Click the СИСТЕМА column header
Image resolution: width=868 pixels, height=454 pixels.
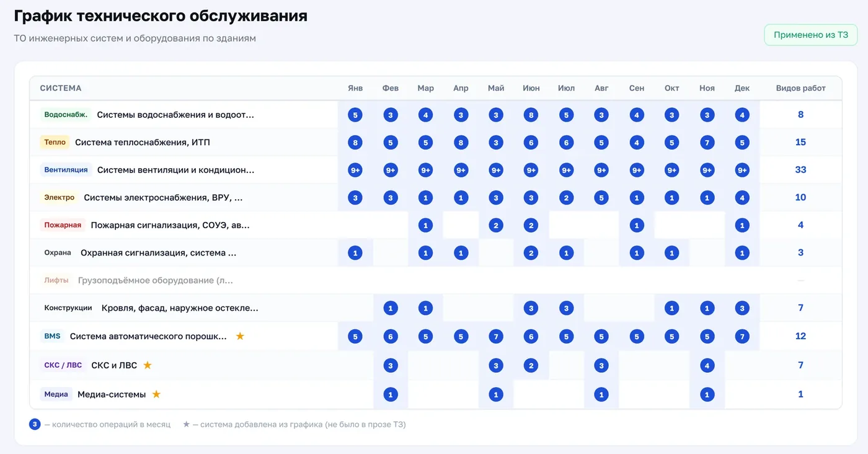pos(61,88)
